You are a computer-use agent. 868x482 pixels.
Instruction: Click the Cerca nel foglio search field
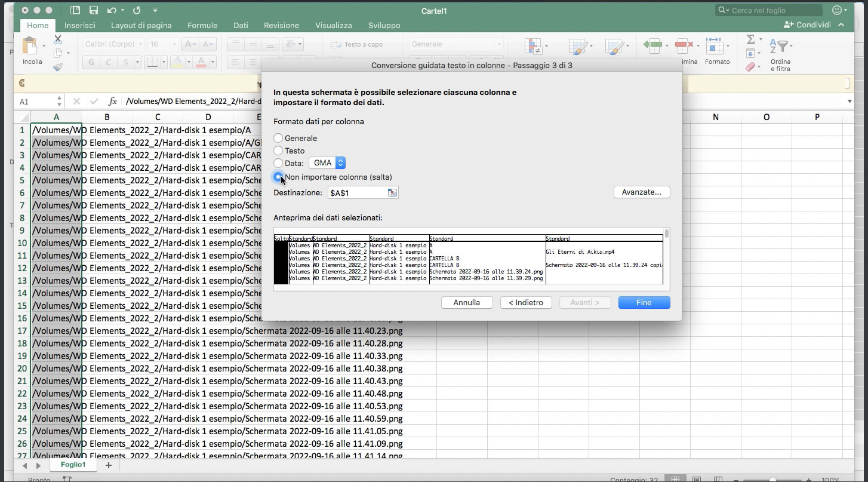[x=769, y=10]
